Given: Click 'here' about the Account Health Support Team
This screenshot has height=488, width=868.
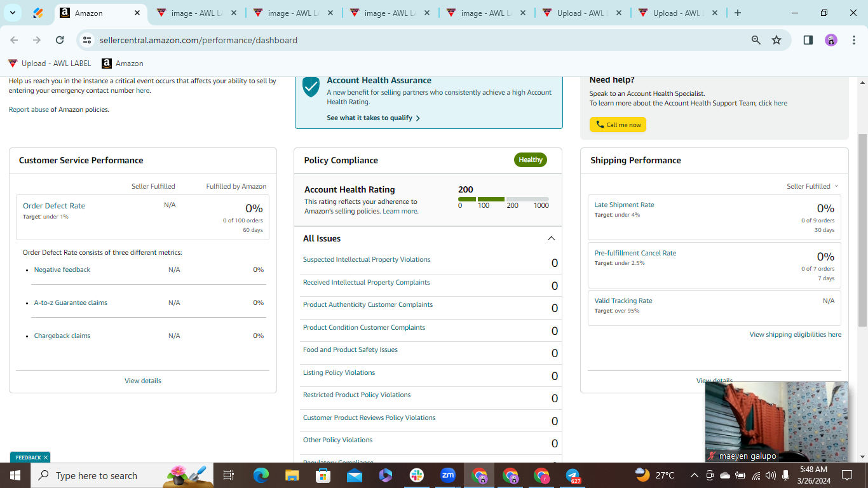Looking at the screenshot, I should click(x=780, y=103).
